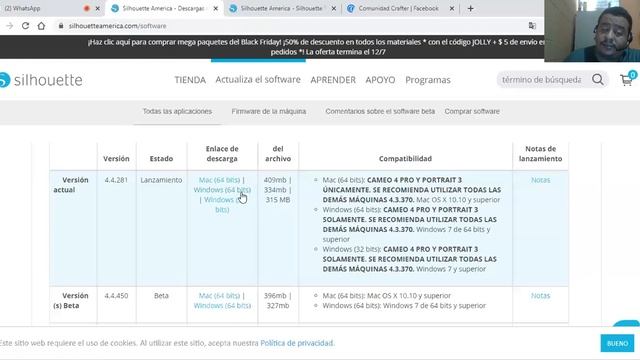Open Notas for Versión Beta
The height and width of the screenshot is (360, 640).
[x=540, y=296]
